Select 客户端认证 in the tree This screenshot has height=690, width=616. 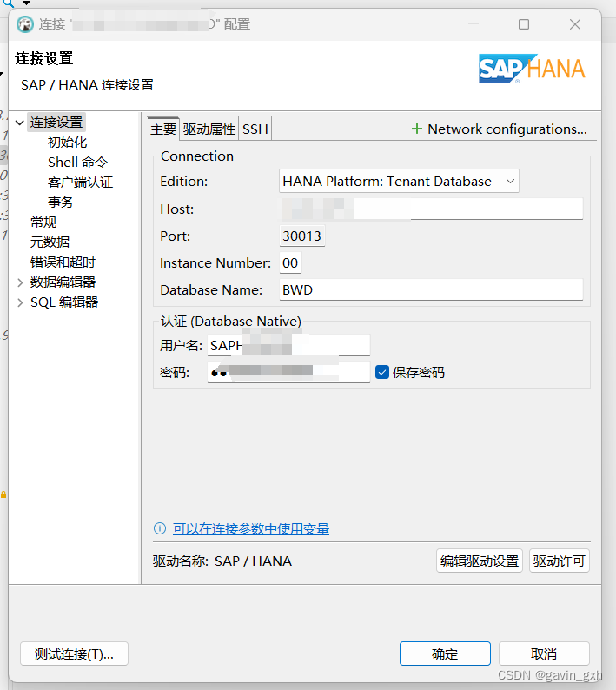point(81,182)
